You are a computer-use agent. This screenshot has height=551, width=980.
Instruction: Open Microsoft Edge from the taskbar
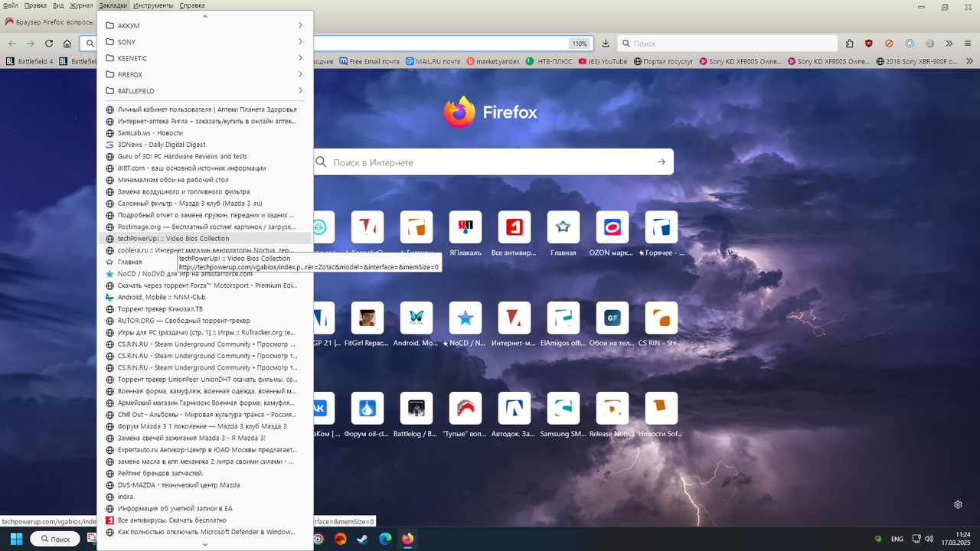coord(385,539)
